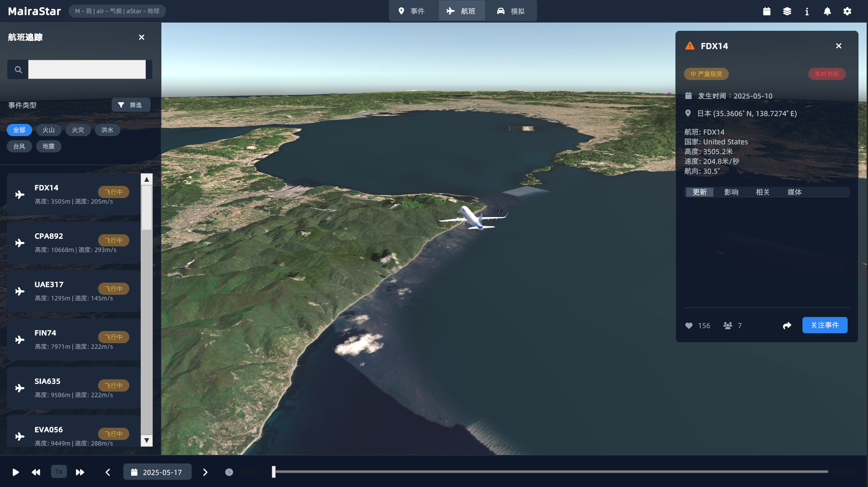Click the notification bell icon
The height and width of the screenshot is (487, 868).
(827, 11)
